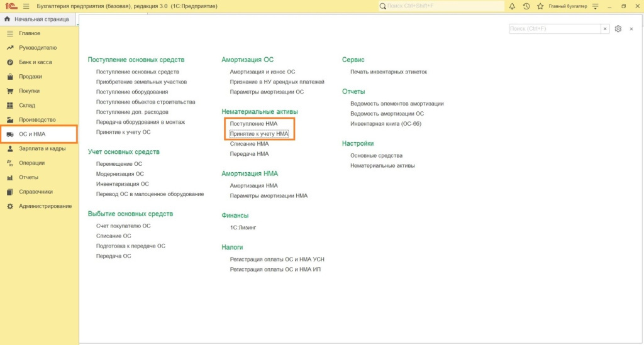This screenshot has width=644, height=345.
Task: Click the 1C logo icon
Action: [11, 6]
